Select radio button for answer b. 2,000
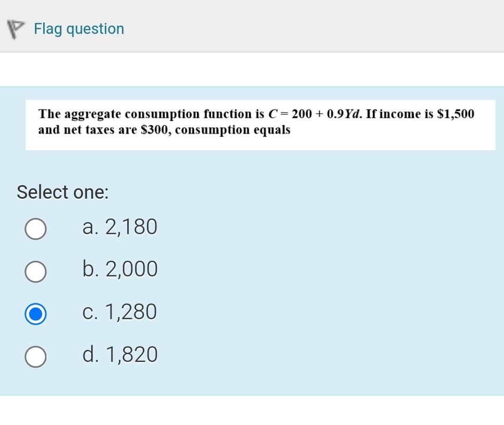504x425 pixels. tap(35, 271)
